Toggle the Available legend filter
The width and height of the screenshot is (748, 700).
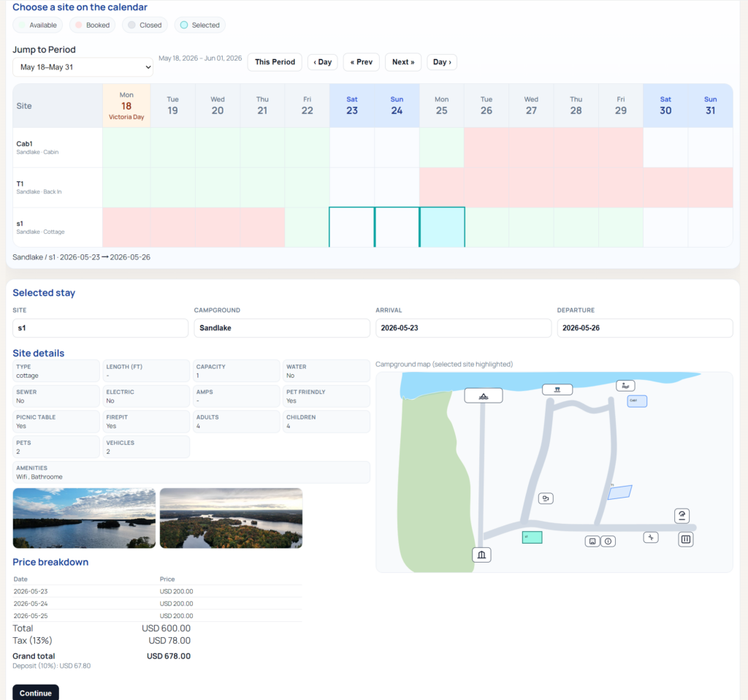(x=37, y=24)
